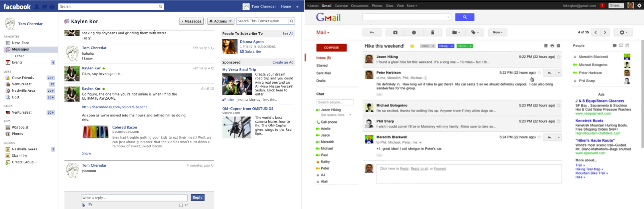The image size is (644, 209).
Task: Click the Gmail Compose button
Action: (x=331, y=47)
